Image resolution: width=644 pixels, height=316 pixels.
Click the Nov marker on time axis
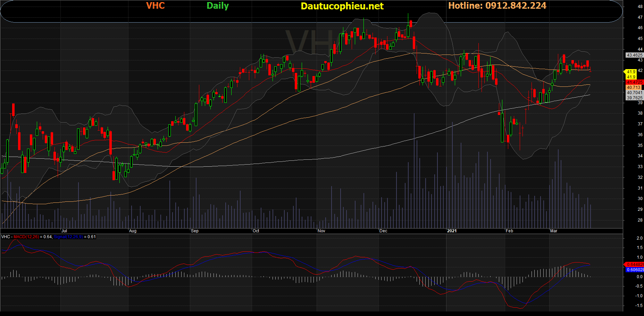point(321,231)
